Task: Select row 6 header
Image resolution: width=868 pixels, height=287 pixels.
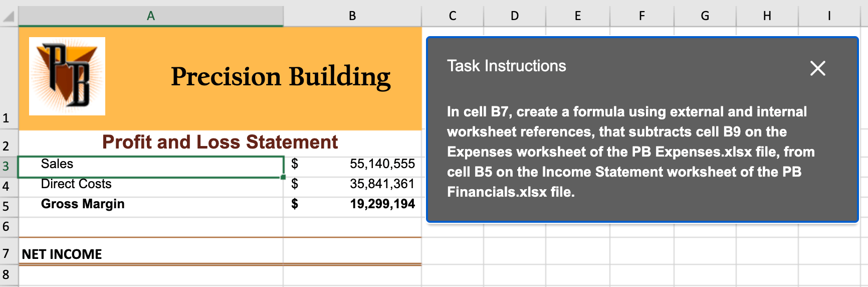Action: 9,227
